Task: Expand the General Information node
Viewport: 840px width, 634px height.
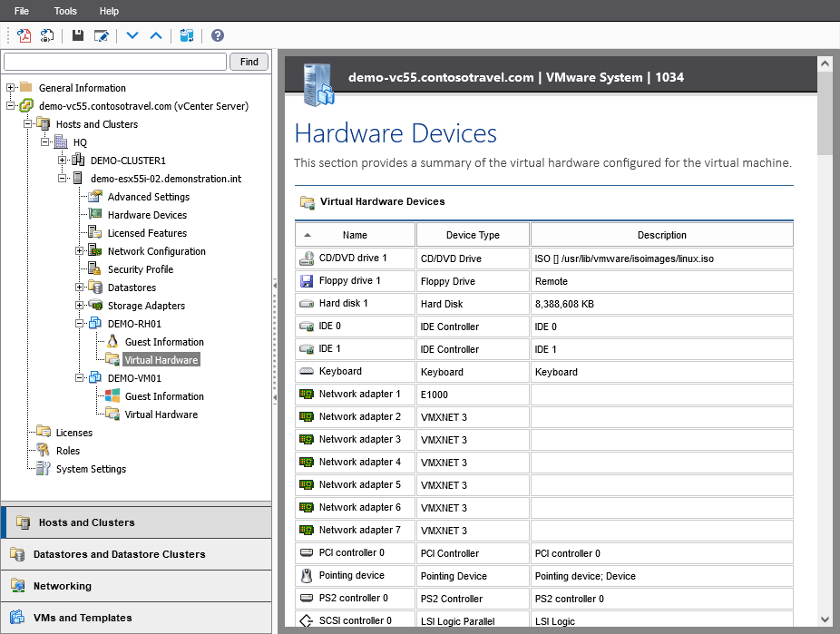Action: tap(10, 87)
